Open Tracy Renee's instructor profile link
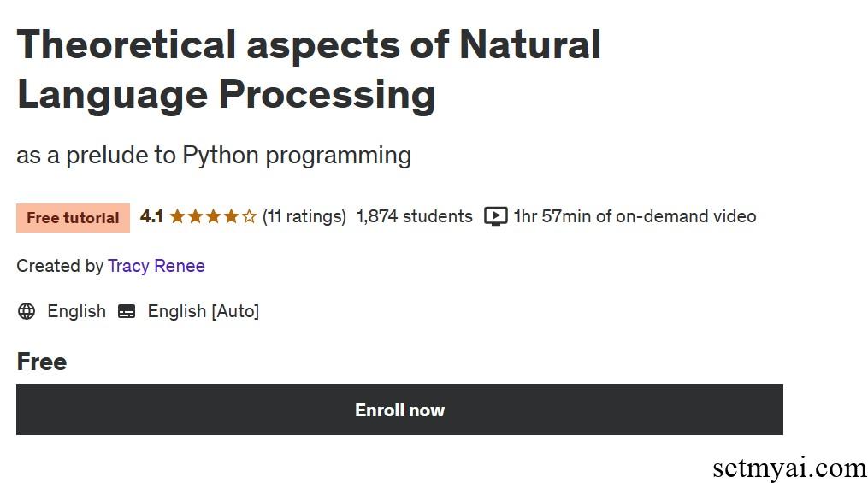 156,266
